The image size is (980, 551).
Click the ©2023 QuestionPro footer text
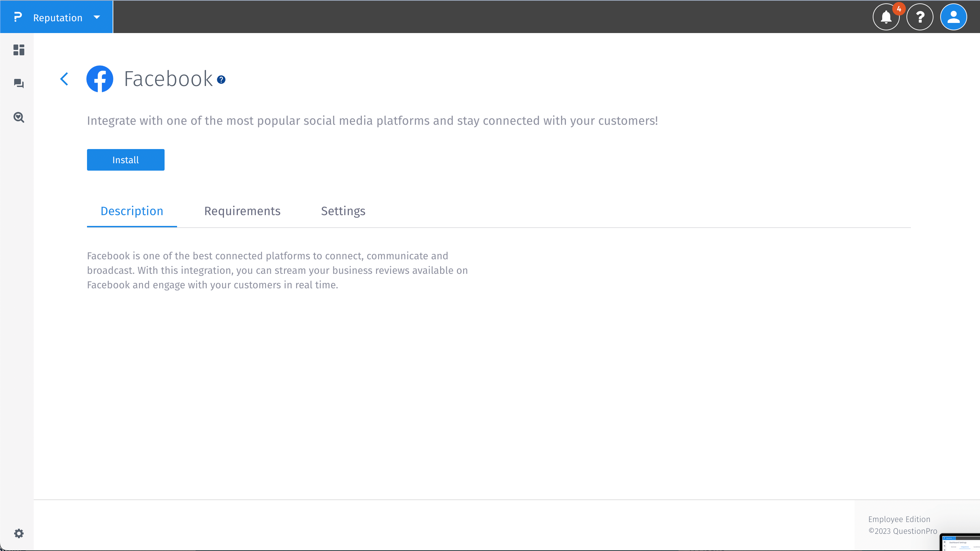pos(903,531)
